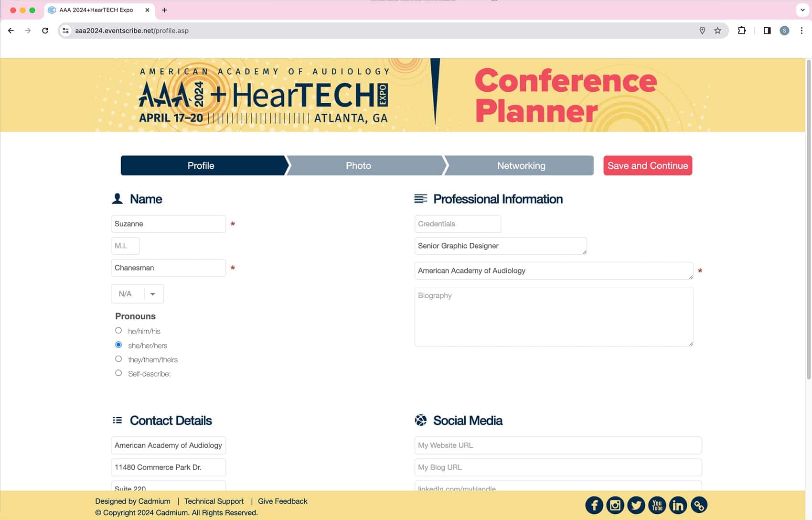Select he/him/his pronouns

pyautogui.click(x=118, y=330)
